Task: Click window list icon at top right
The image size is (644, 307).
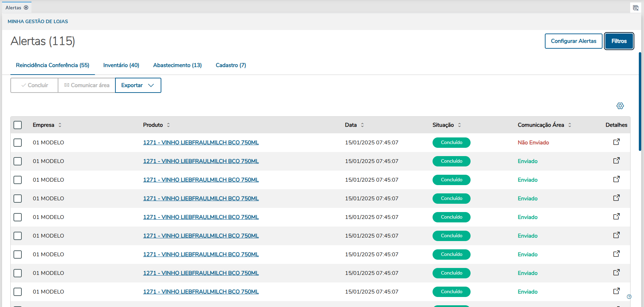Action: [636, 8]
